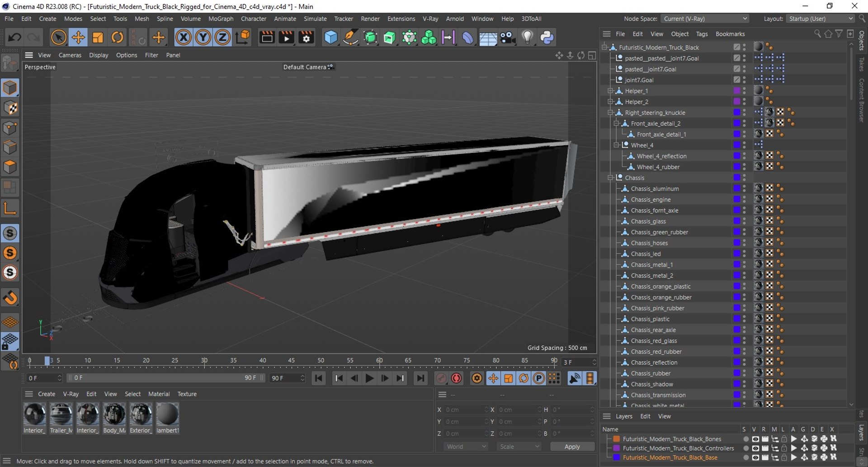Open the Spline Pen tool
The height and width of the screenshot is (467, 868).
tap(351, 38)
